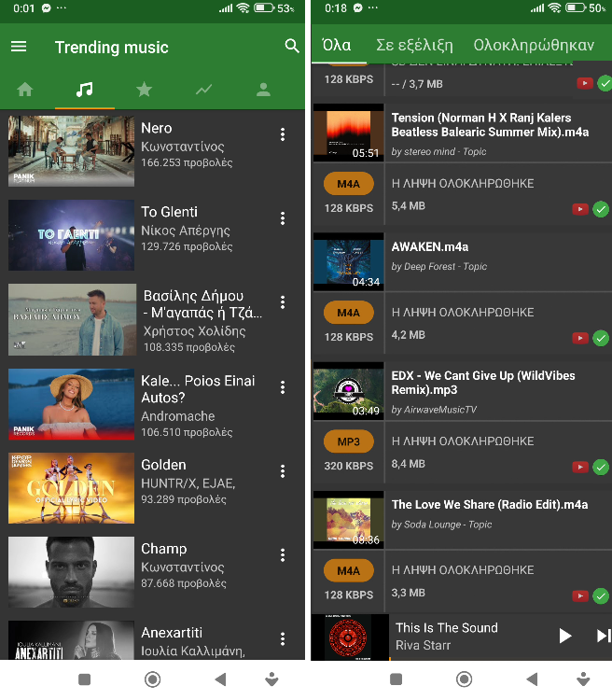This screenshot has height=700, width=612.
Task: Tap right screen back triangle button
Action: [532, 679]
